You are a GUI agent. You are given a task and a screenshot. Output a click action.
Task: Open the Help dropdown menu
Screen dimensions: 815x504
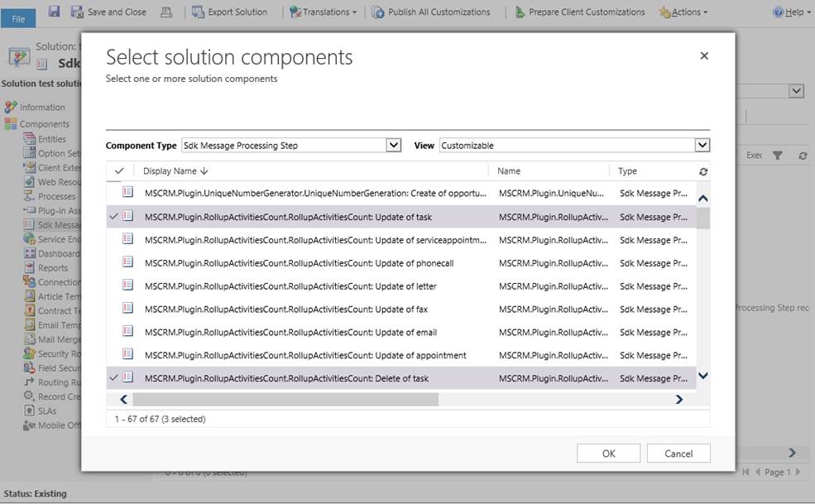(x=793, y=12)
